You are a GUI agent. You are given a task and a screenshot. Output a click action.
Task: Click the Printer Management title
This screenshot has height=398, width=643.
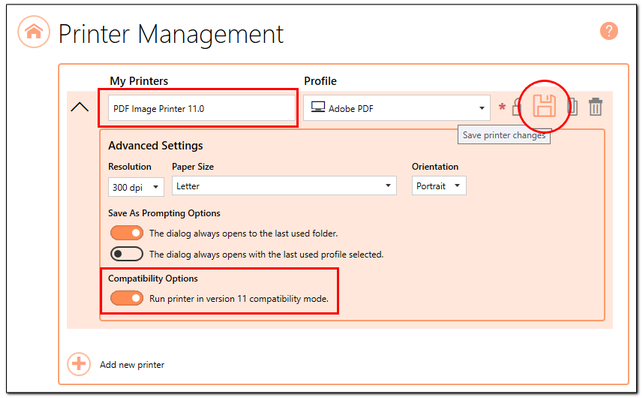[171, 34]
